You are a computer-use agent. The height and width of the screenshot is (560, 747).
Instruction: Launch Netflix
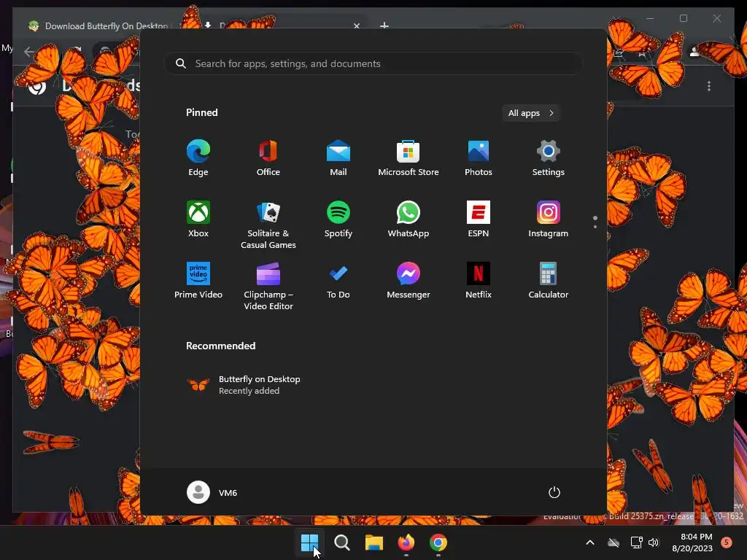pyautogui.click(x=479, y=281)
